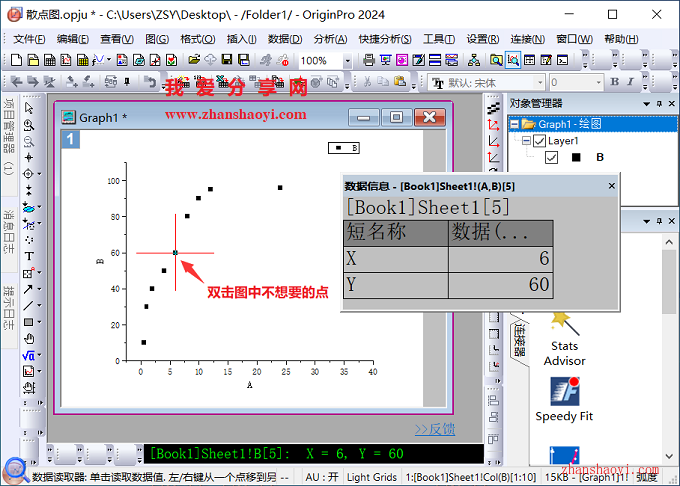The height and width of the screenshot is (486, 680).
Task: Click the Paste toolbar icon
Action: [400, 82]
